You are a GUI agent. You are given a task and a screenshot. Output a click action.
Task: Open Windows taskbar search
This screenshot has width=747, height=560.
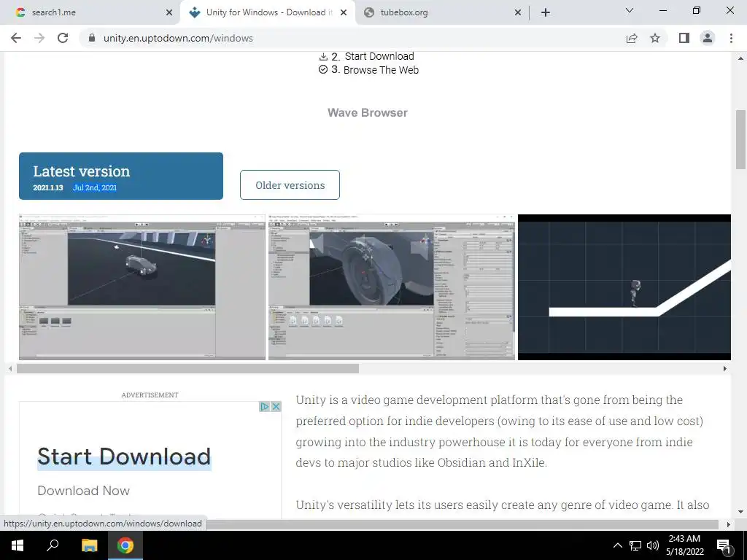coord(53,545)
